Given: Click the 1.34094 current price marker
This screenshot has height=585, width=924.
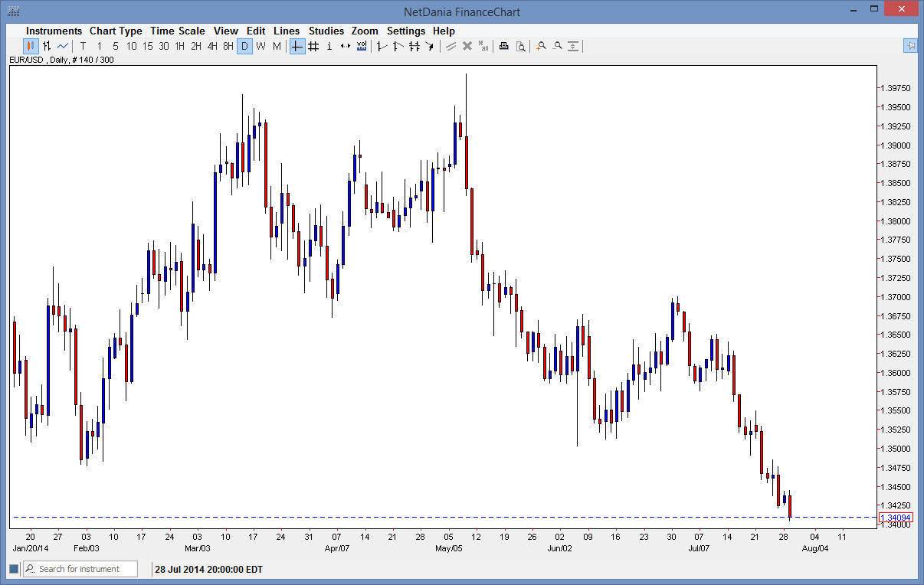Looking at the screenshot, I should 895,518.
